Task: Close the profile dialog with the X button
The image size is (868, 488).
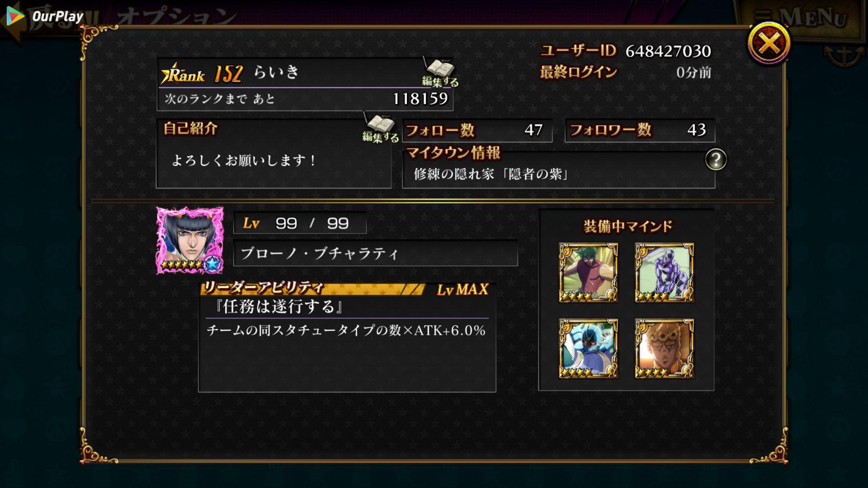Action: tap(769, 44)
